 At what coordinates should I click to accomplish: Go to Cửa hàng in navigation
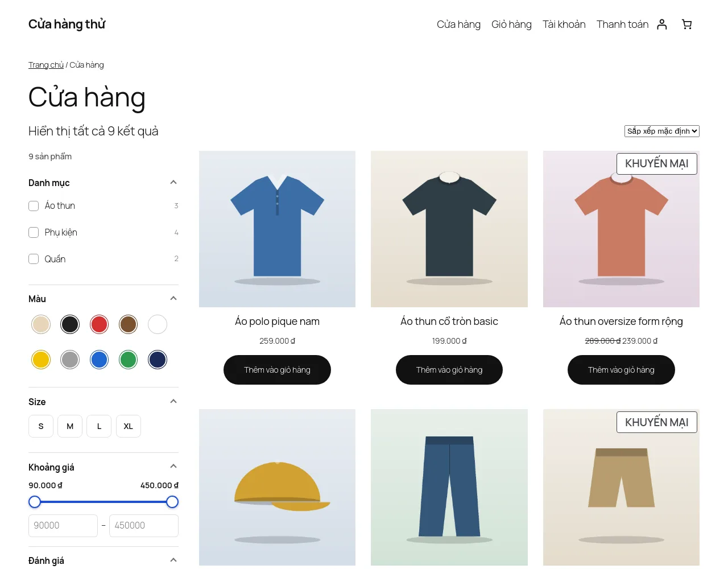(458, 24)
